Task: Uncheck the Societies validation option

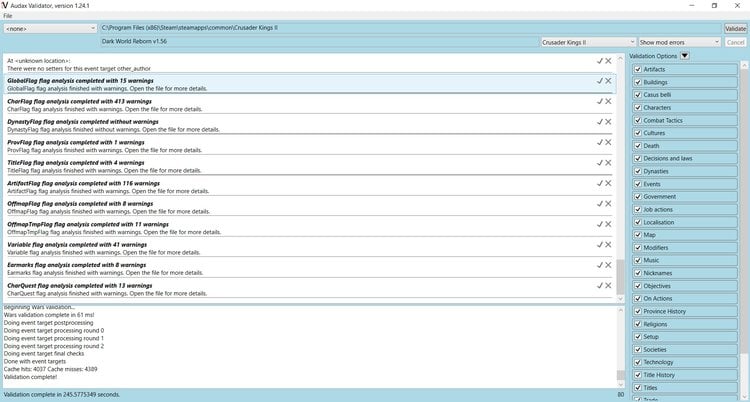Action: [x=637, y=349]
